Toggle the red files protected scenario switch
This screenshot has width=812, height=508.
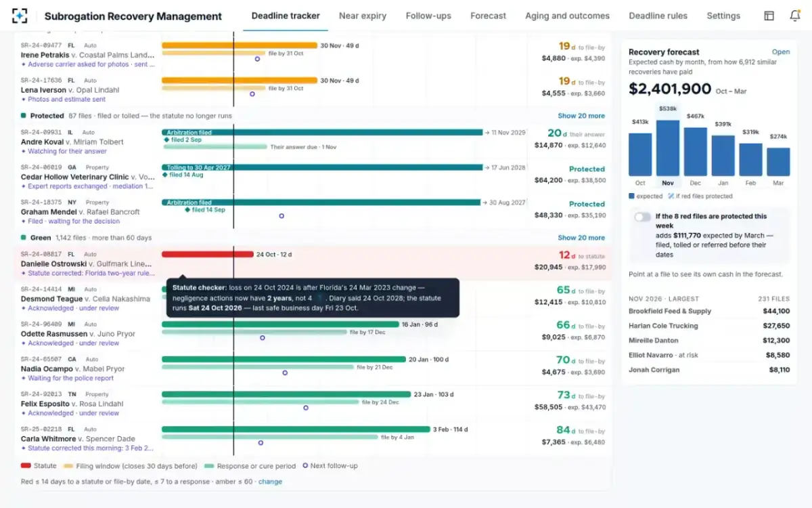pyautogui.click(x=642, y=217)
